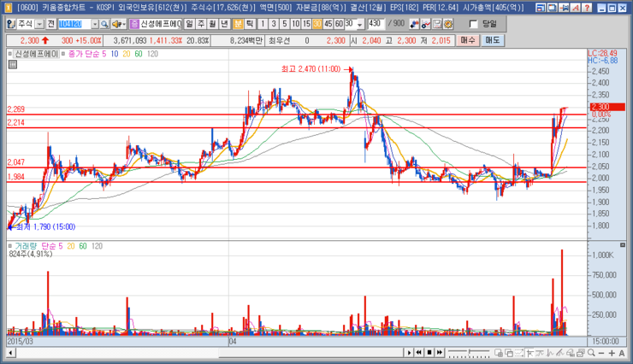The height and width of the screenshot is (364, 633).
Task: Select the 틱 tick chart toggle
Action: (250, 24)
